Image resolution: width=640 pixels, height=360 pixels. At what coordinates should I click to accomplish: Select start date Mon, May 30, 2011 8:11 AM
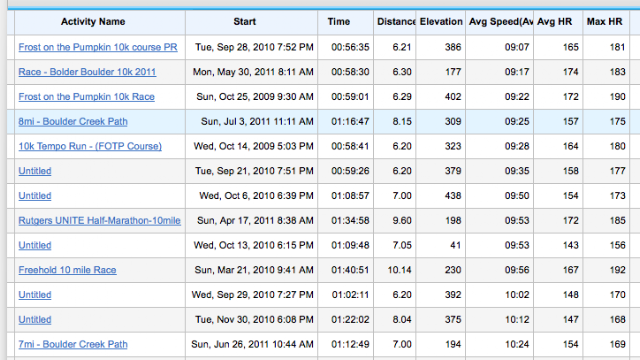click(253, 72)
